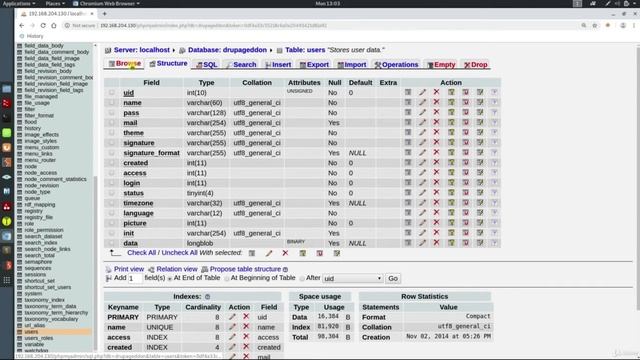Browse distinct values icon for pass row
Image resolution: width=640 pixels, height=360 pixels.
pyautogui.click(x=408, y=112)
